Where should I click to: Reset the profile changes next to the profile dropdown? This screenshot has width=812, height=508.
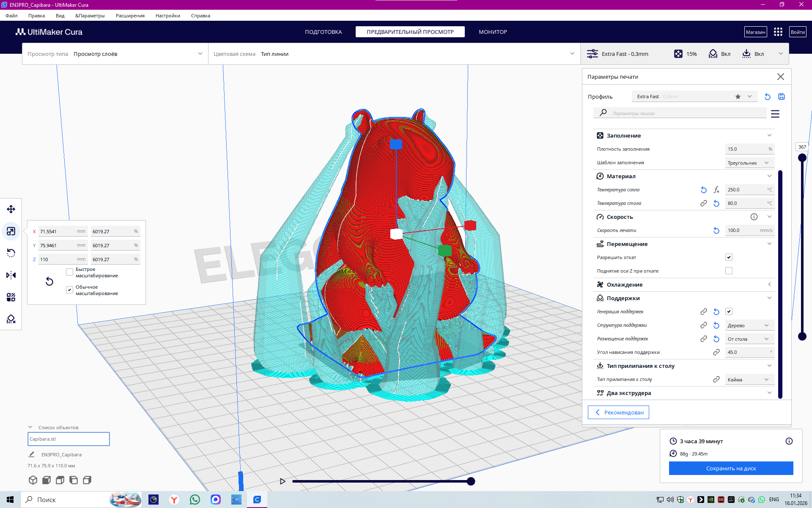[x=768, y=97]
